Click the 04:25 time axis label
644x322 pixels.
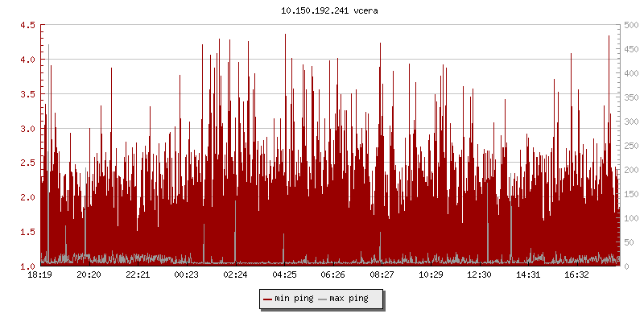click(284, 275)
